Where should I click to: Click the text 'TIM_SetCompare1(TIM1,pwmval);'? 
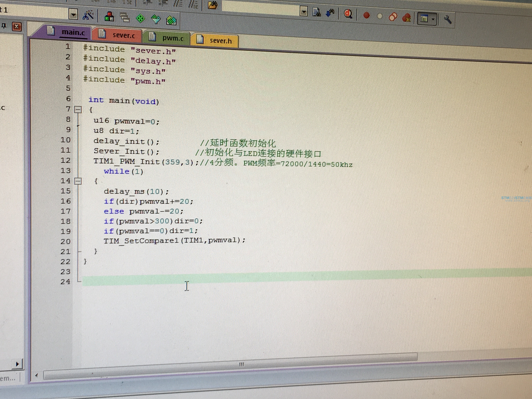(175, 241)
